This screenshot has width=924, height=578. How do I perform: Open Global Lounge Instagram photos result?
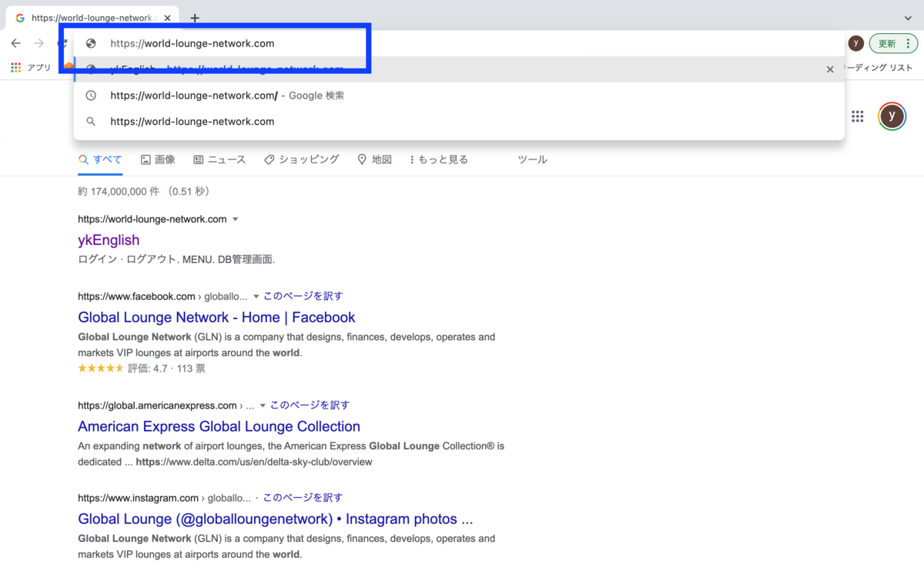[x=275, y=519]
